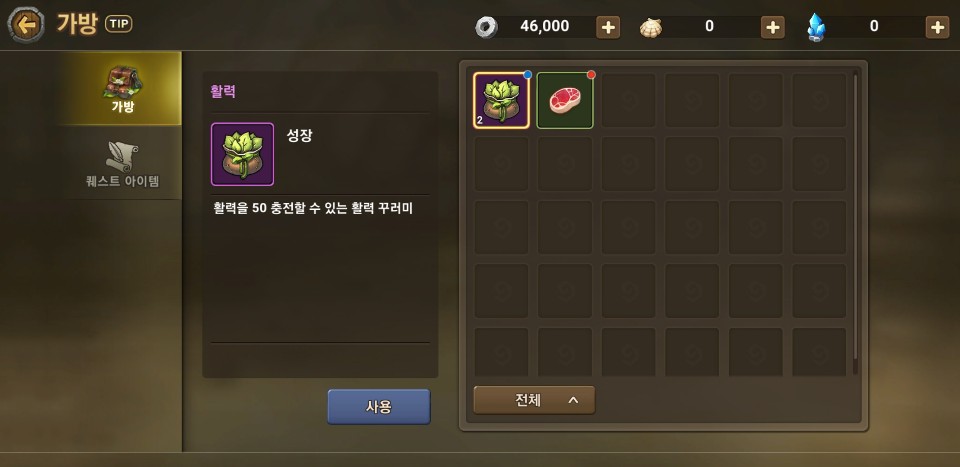Add silver currency with plus button
960x467 pixels.
(x=608, y=28)
